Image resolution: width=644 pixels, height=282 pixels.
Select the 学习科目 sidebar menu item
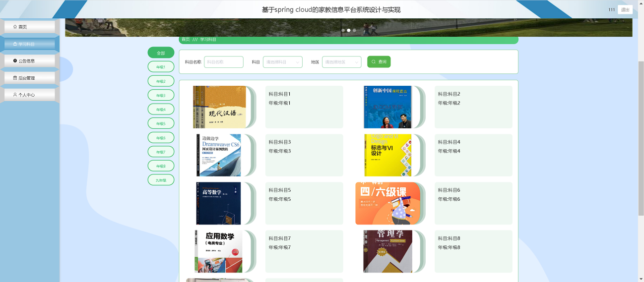[30, 44]
